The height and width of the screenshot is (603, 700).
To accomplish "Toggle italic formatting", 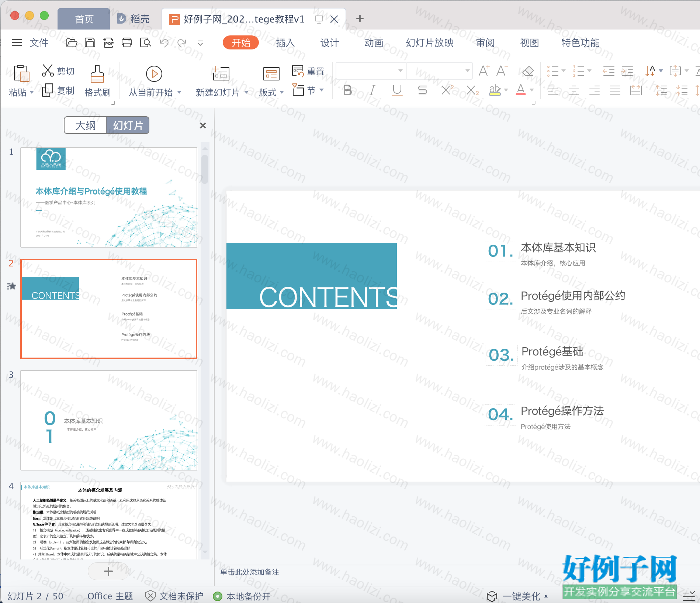I will [x=372, y=90].
